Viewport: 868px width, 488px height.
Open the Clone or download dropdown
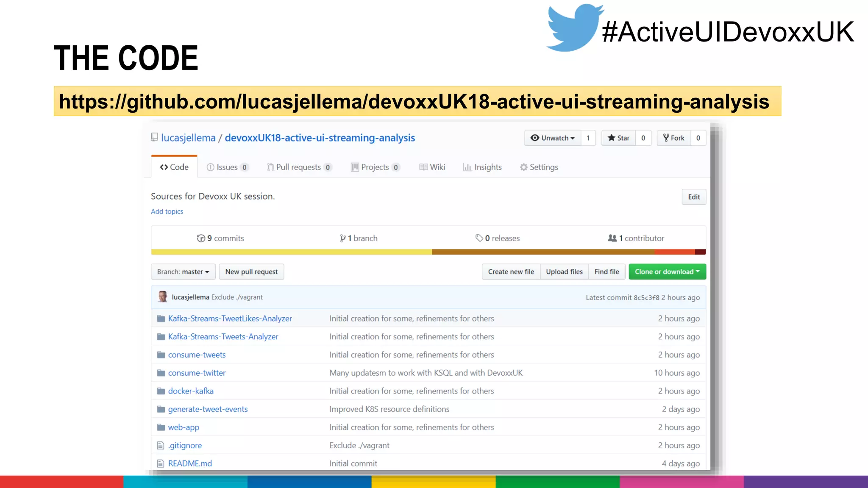668,272
